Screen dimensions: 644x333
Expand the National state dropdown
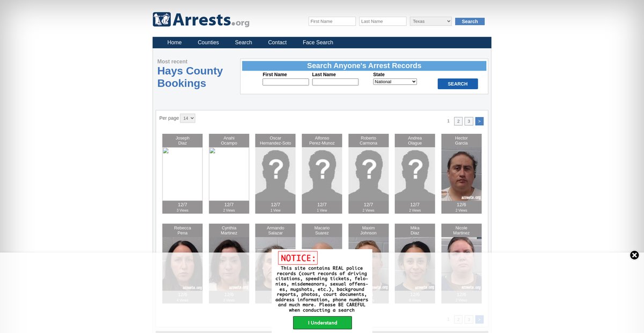coord(395,82)
